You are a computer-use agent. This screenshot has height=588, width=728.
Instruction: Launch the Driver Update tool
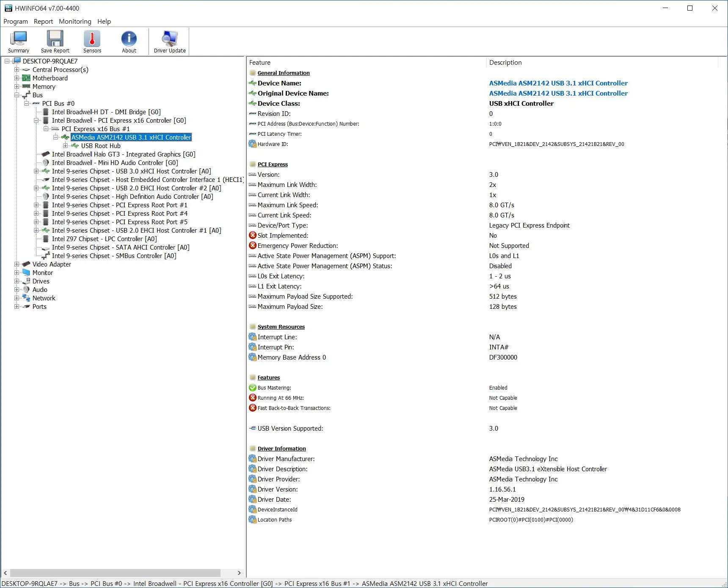pos(170,42)
